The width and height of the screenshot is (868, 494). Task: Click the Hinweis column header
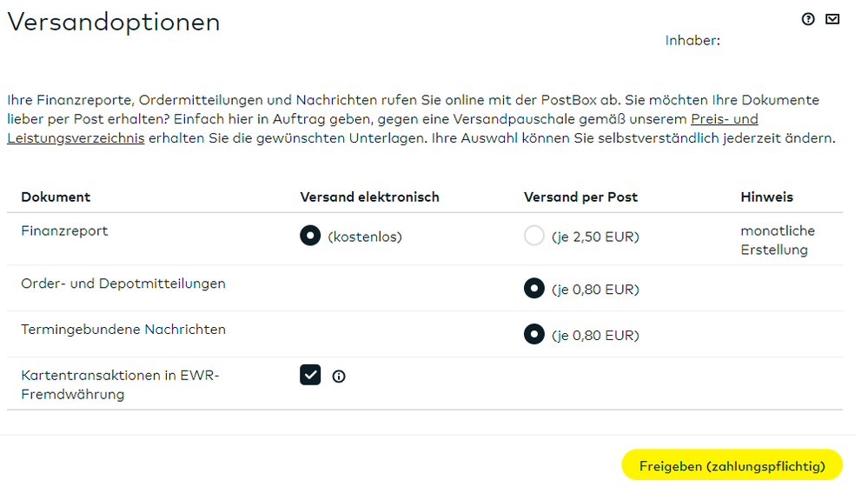766,197
